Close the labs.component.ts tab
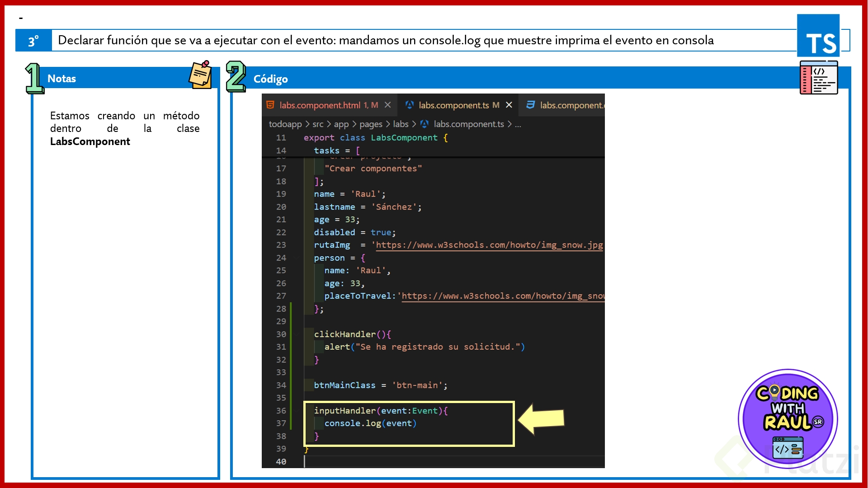The width and height of the screenshot is (868, 488). pyautogui.click(x=509, y=105)
